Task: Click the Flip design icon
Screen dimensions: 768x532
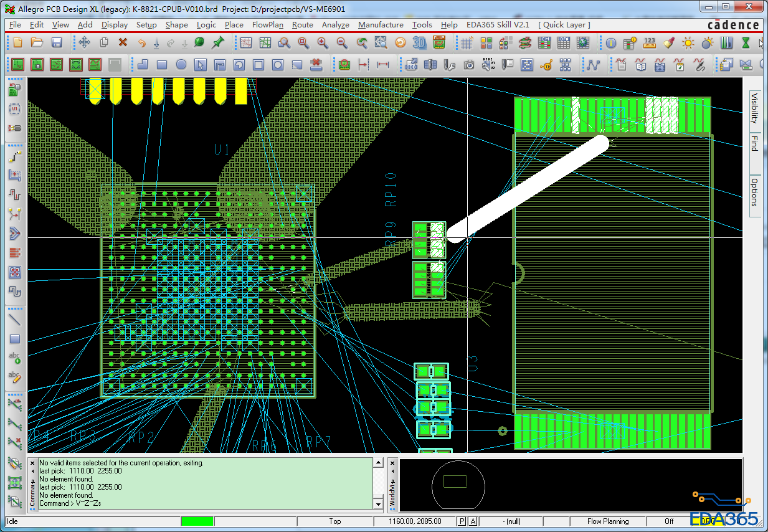Action: click(x=439, y=43)
